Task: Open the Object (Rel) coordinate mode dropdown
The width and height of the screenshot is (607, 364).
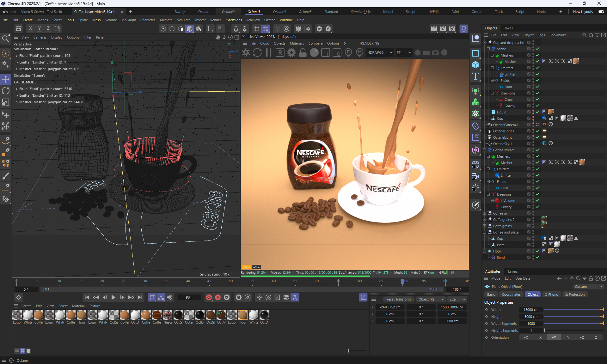Action: (431, 299)
